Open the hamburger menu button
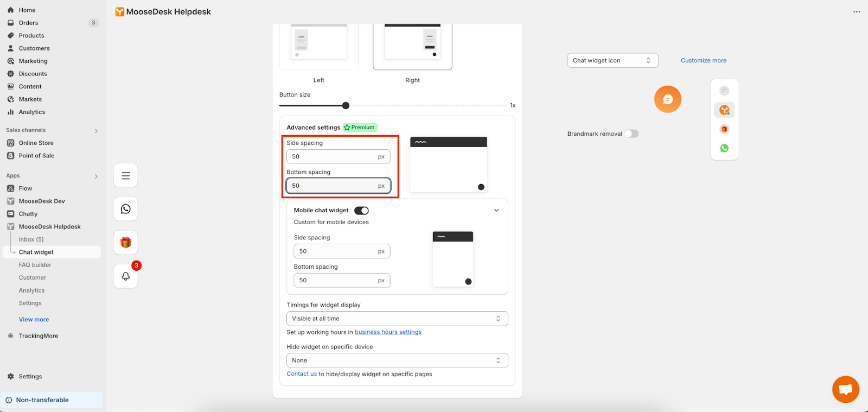This screenshot has height=412, width=868. pos(126,175)
